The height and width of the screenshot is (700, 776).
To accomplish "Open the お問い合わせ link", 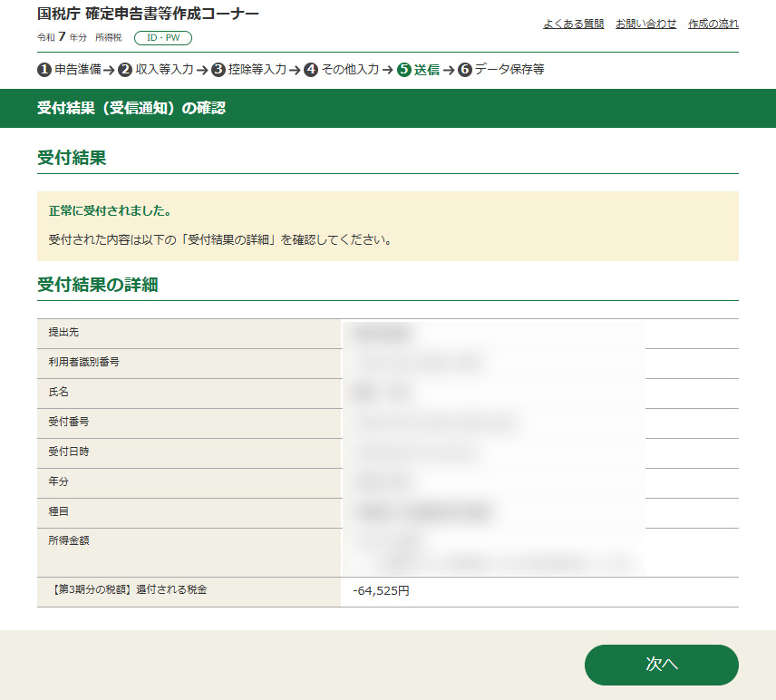I will click(645, 24).
